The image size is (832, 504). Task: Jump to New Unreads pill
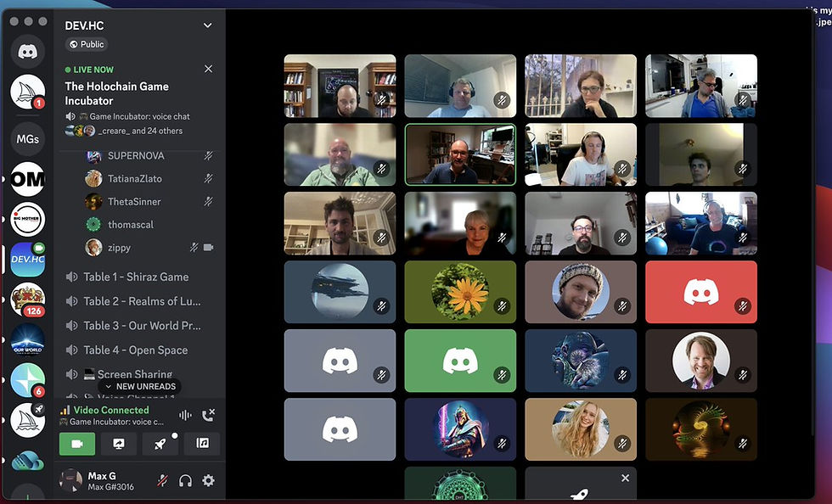[x=140, y=386]
